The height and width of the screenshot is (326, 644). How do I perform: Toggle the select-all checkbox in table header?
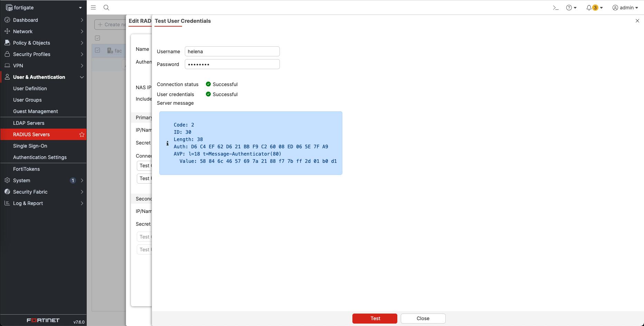(x=97, y=38)
